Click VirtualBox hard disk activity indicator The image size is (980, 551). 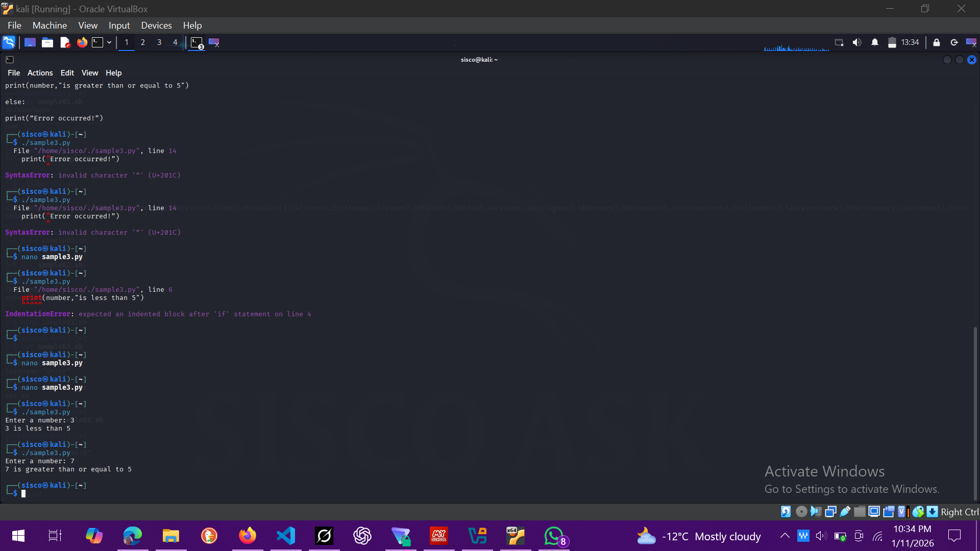point(786,512)
